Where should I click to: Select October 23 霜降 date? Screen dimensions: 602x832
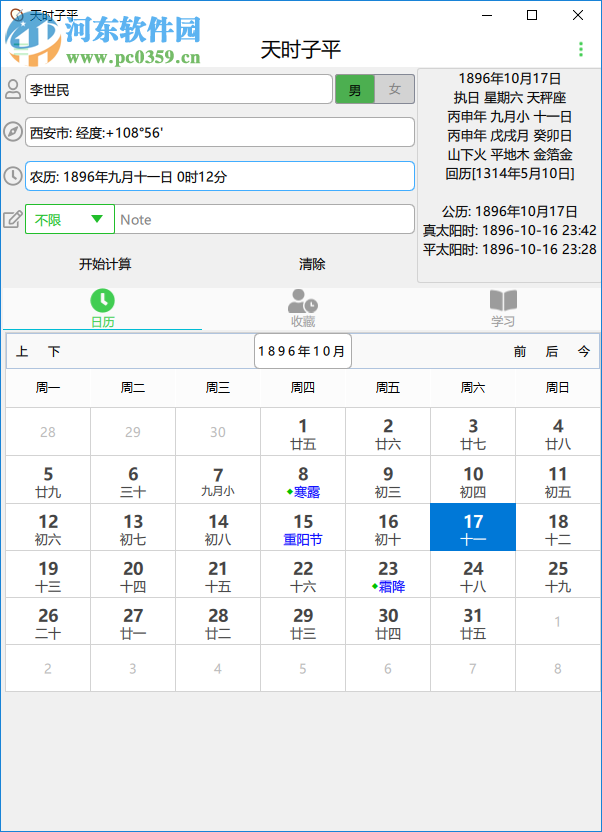(x=388, y=575)
